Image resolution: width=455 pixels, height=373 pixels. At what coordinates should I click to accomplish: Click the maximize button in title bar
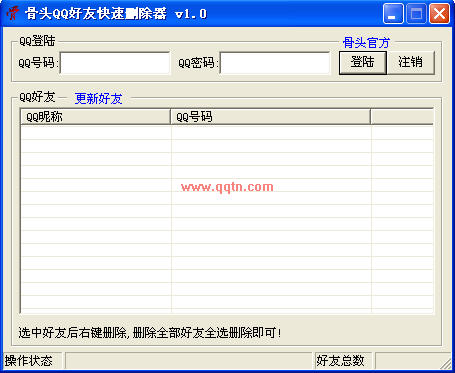pos(416,14)
